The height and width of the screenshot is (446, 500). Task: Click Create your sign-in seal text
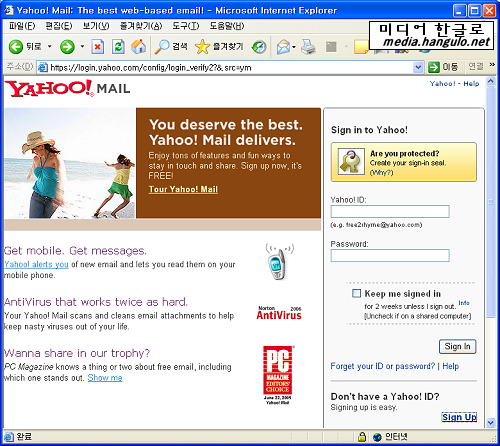coord(408,163)
